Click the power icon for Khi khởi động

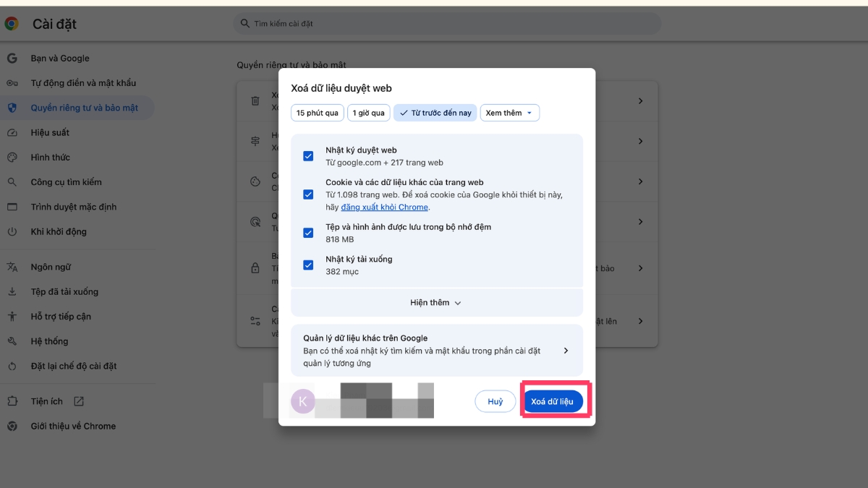12,232
